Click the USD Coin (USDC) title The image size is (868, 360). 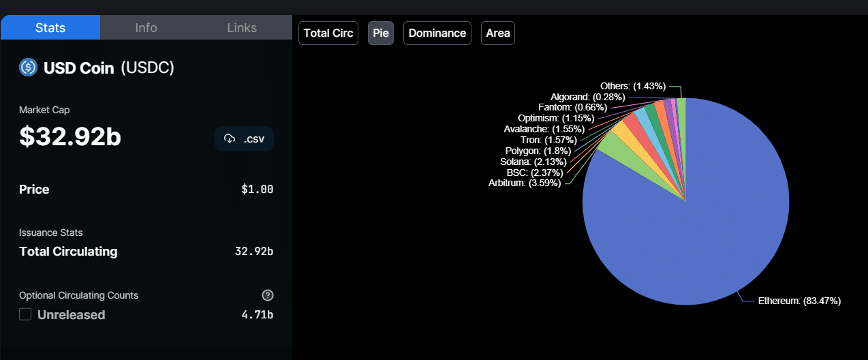[x=109, y=67]
